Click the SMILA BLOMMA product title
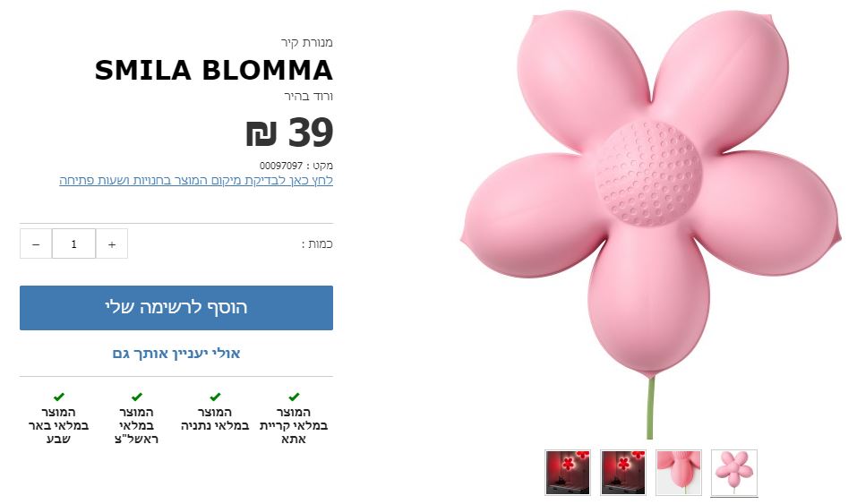This screenshot has width=857, height=504. pyautogui.click(x=213, y=70)
